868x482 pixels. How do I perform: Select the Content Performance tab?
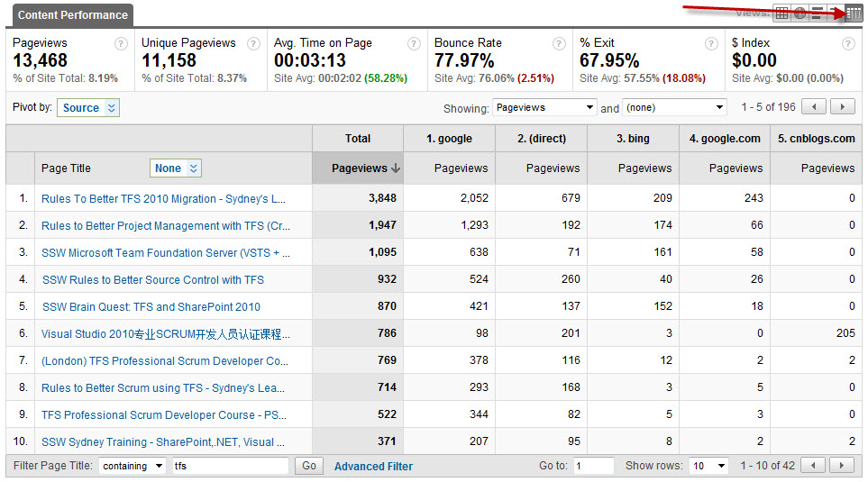[72, 15]
